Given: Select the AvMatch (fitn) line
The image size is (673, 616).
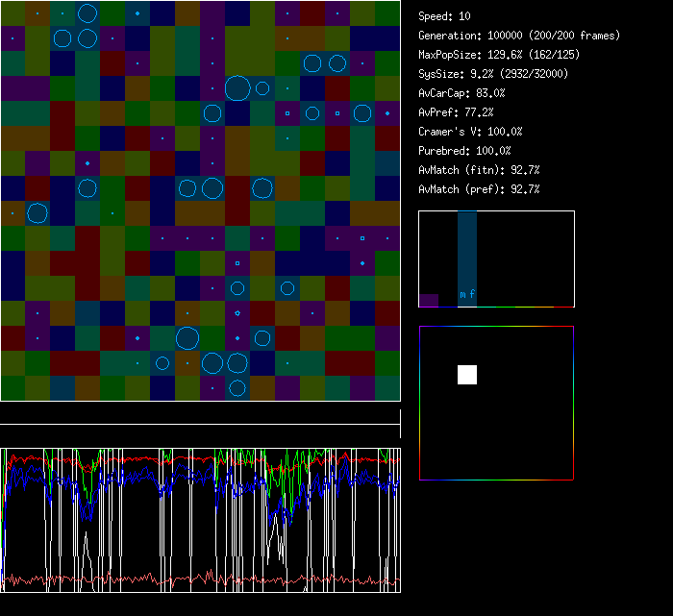Looking at the screenshot, I should tap(479, 170).
